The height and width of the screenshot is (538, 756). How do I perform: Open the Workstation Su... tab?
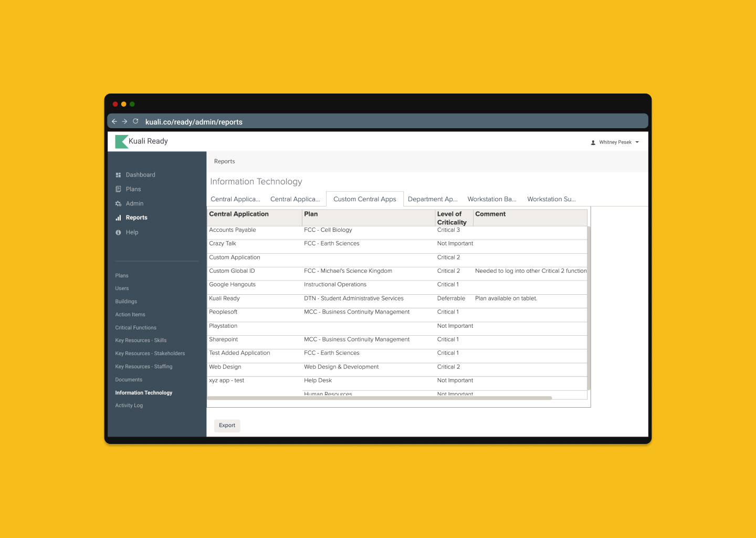[x=551, y=199]
